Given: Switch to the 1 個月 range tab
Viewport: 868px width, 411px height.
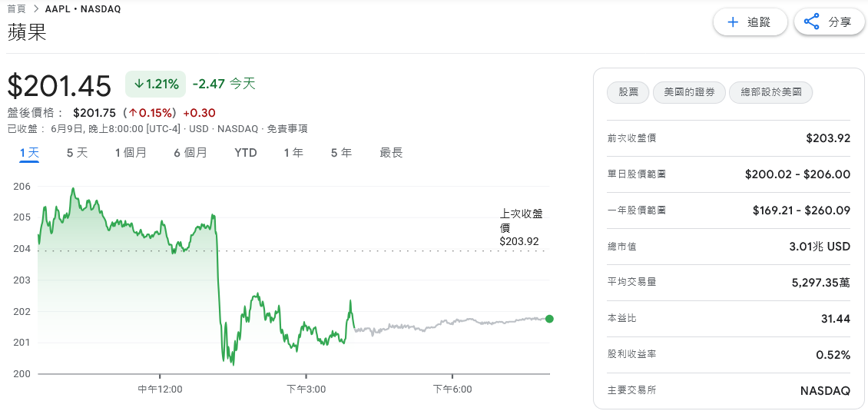Looking at the screenshot, I should point(131,153).
